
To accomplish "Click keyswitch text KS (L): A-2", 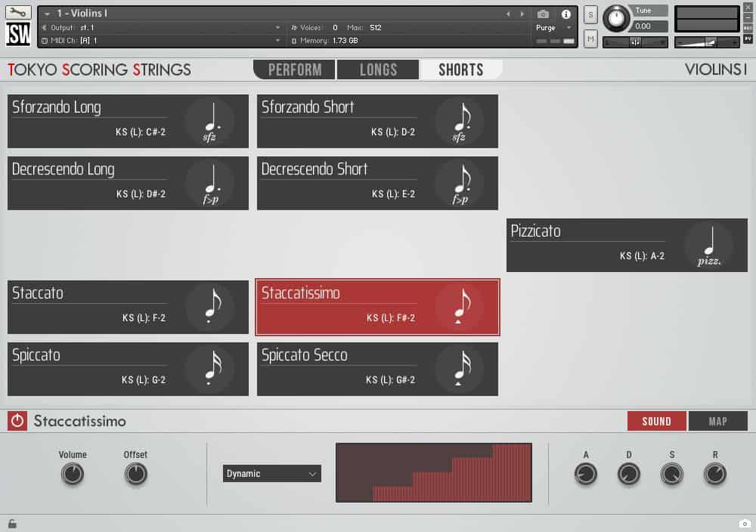I will coord(642,256).
